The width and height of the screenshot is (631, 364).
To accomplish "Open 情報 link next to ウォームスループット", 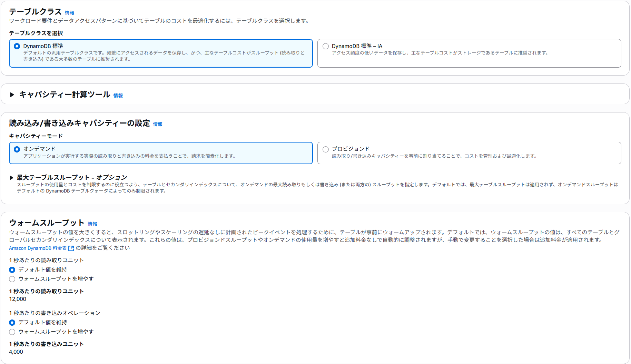I will pos(92,224).
